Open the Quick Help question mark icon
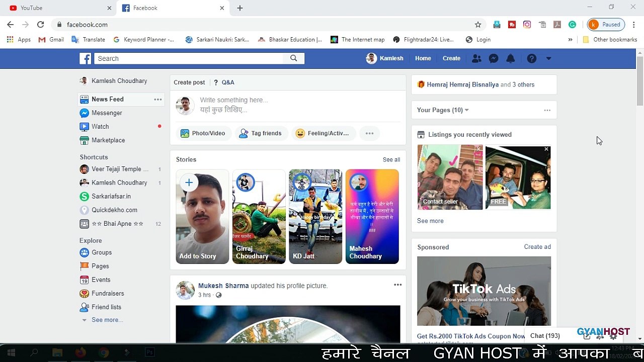Viewport: 644px width, 362px height. (x=531, y=58)
